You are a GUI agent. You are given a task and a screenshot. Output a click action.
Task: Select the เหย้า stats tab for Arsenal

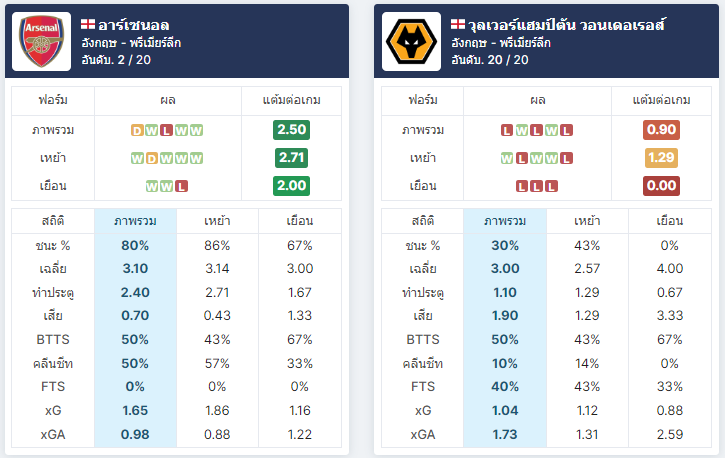[x=217, y=221]
